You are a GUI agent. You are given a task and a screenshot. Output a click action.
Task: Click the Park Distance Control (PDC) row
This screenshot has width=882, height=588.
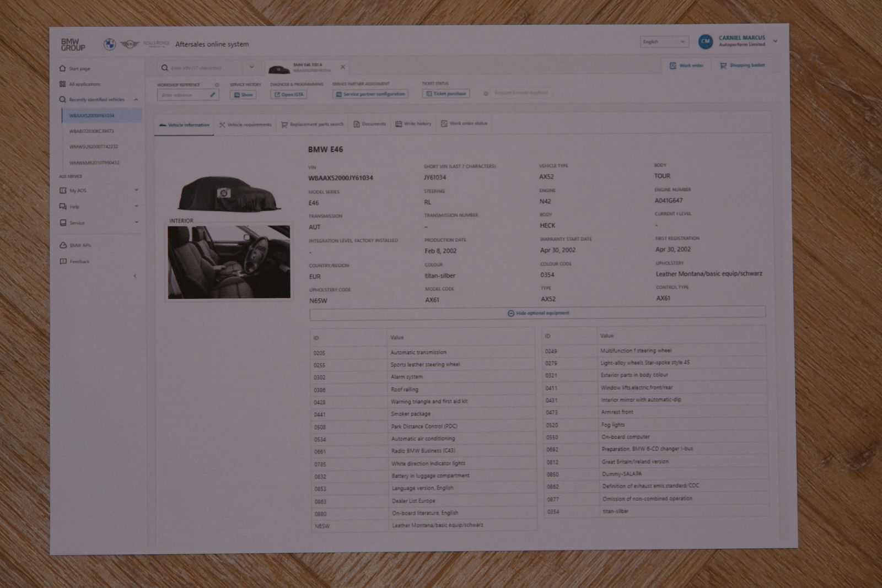click(423, 427)
